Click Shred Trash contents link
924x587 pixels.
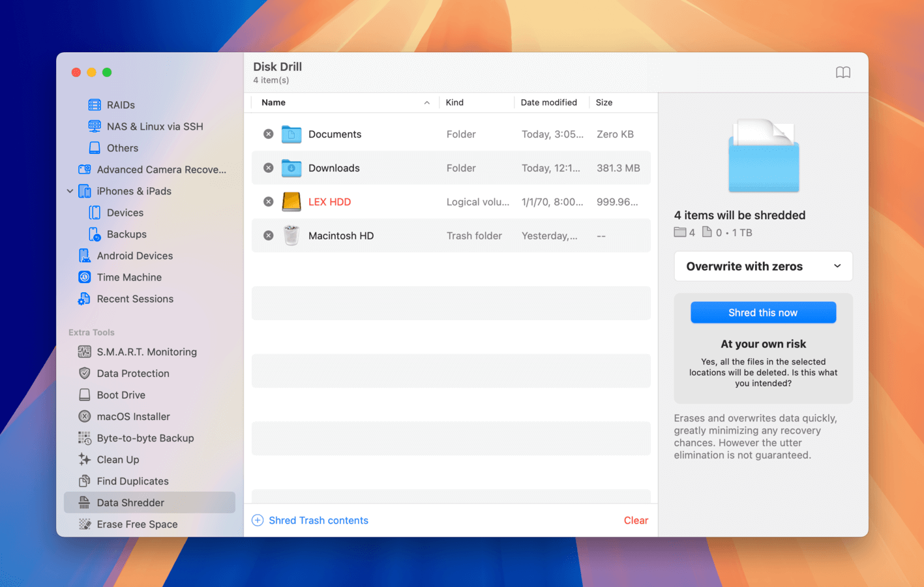pyautogui.click(x=318, y=520)
